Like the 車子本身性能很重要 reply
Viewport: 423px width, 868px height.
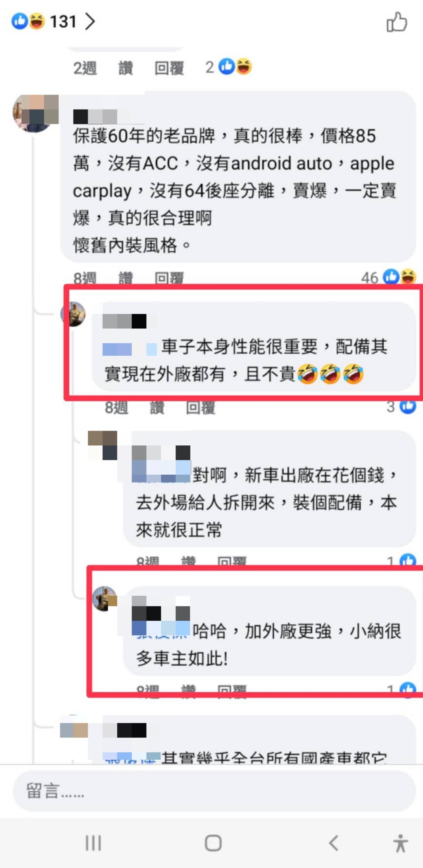[157, 407]
